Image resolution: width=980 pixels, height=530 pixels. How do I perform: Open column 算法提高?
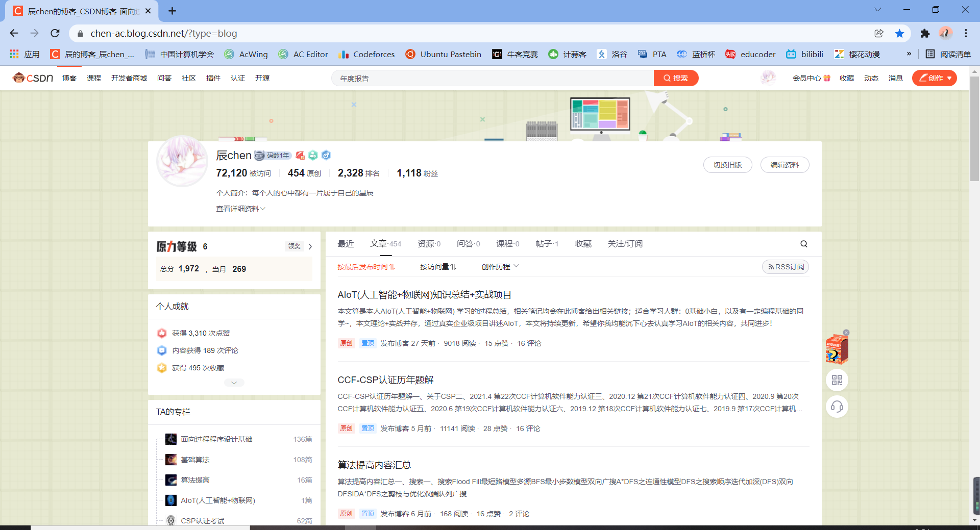(x=195, y=480)
